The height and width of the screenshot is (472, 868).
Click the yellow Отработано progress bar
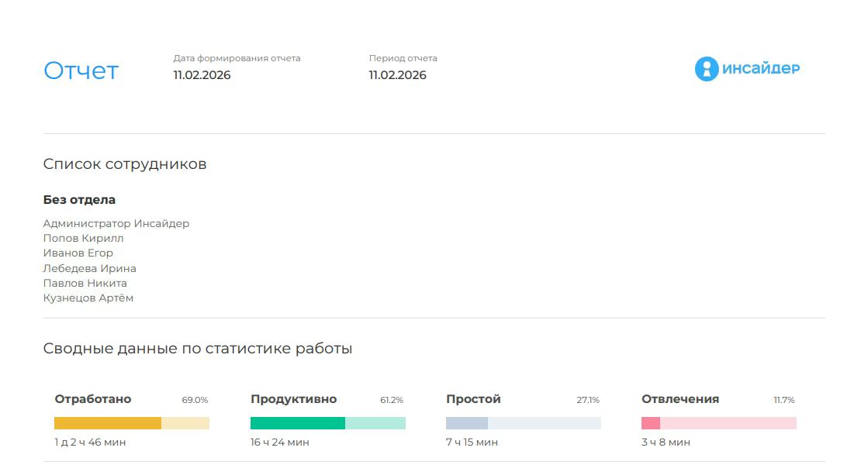coord(131,423)
